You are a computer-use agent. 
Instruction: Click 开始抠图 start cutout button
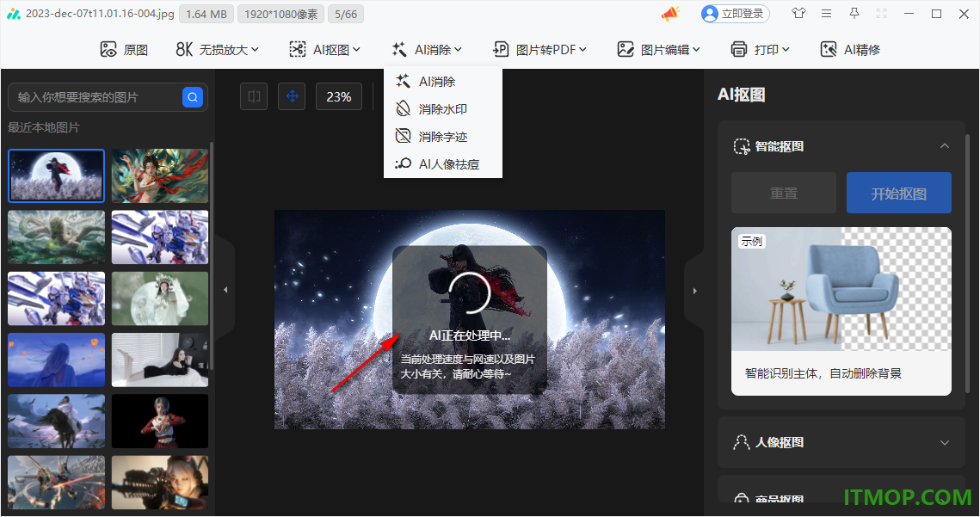899,194
